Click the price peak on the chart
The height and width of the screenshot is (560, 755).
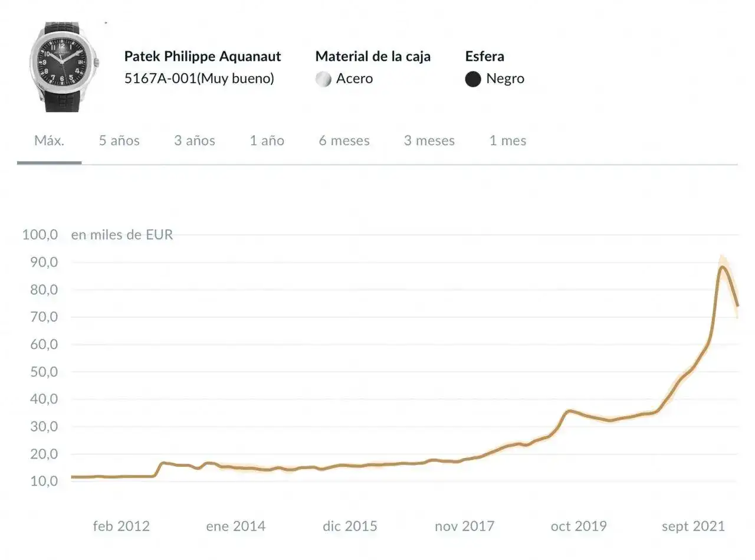pos(723,267)
